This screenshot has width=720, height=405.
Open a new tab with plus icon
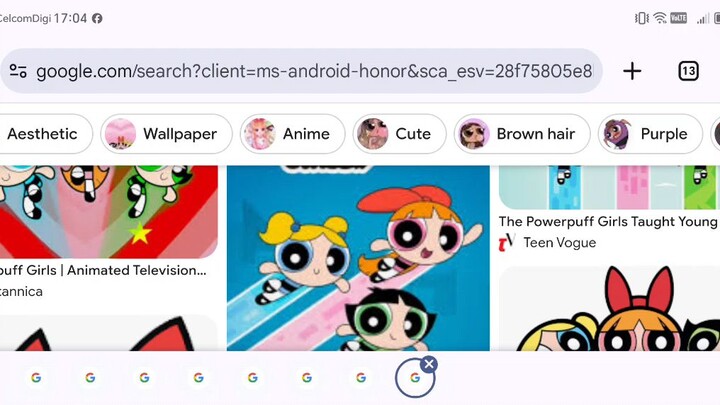[x=632, y=71]
